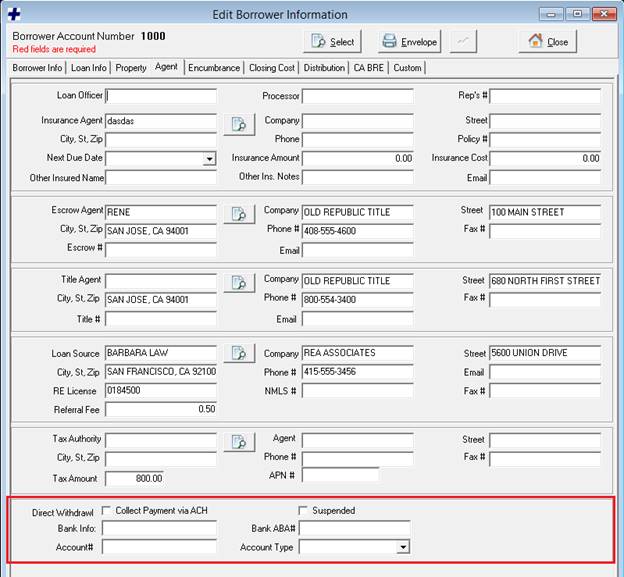
Task: Focus the Bank ABA# input field
Action: click(354, 528)
